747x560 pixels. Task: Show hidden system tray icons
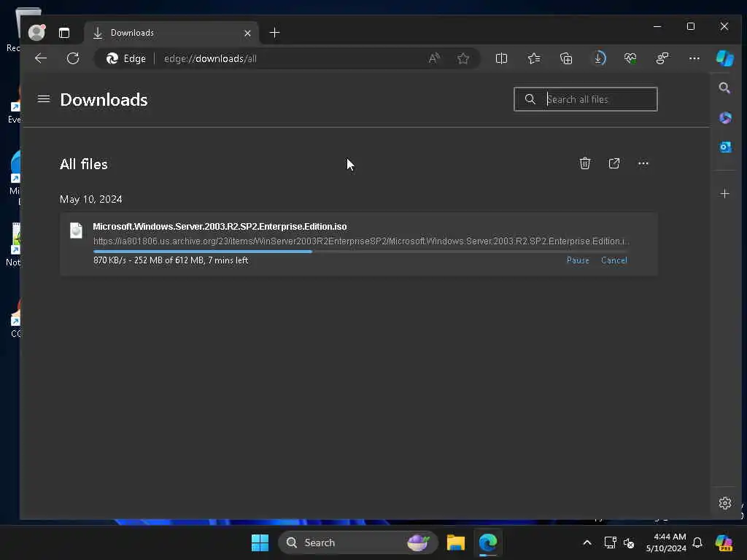click(x=587, y=542)
